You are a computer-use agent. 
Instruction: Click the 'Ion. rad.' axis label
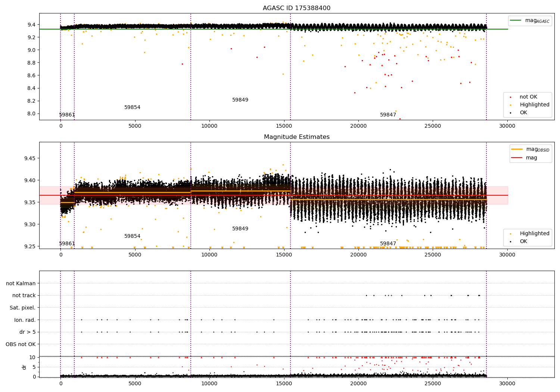coord(25,320)
